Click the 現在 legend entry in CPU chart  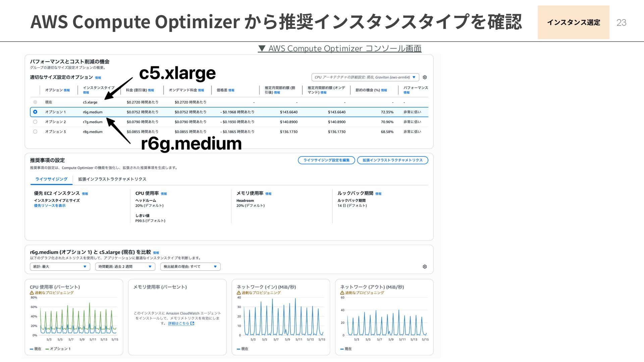point(36,349)
